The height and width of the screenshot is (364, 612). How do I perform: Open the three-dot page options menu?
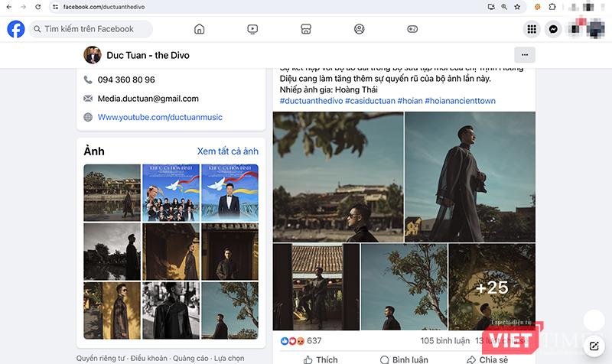point(524,55)
